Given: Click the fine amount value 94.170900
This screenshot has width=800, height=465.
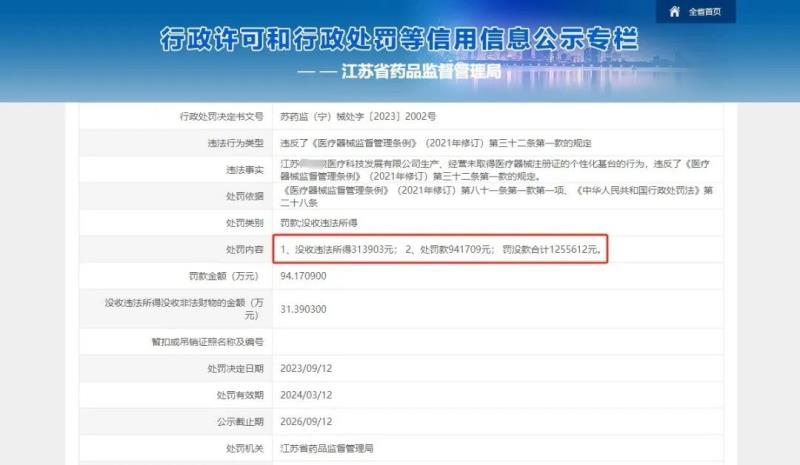Looking at the screenshot, I should tap(307, 276).
